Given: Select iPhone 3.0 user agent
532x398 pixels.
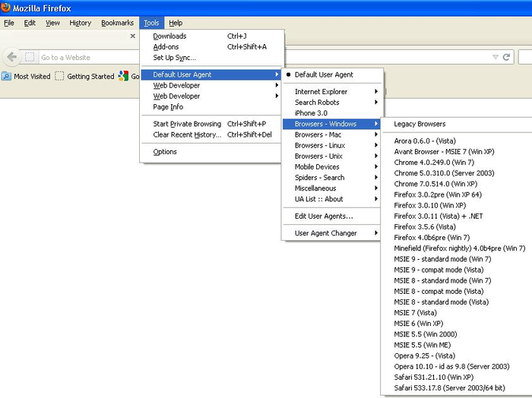Looking at the screenshot, I should (333, 113).
